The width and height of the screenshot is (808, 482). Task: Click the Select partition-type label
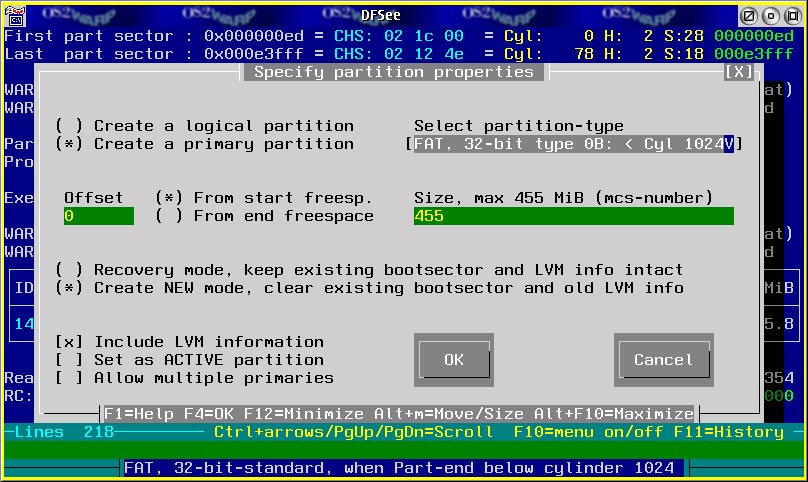click(519, 126)
